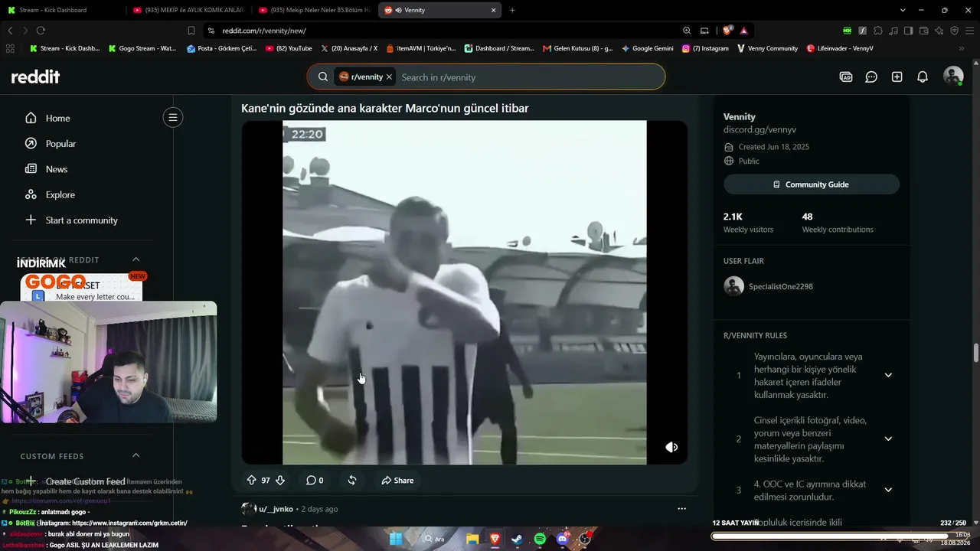Collapse the Custom Feeds section
The image size is (980, 551).
tap(136, 455)
